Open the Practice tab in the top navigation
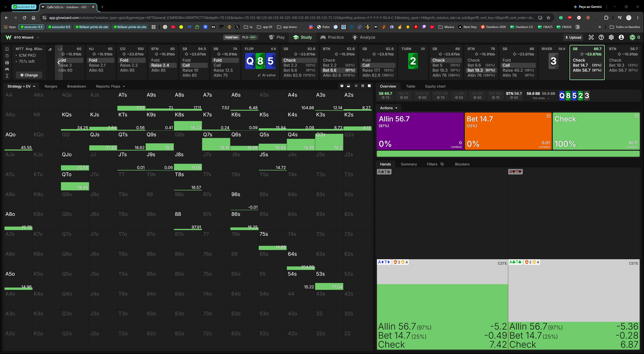644x354 pixels. 332,37
